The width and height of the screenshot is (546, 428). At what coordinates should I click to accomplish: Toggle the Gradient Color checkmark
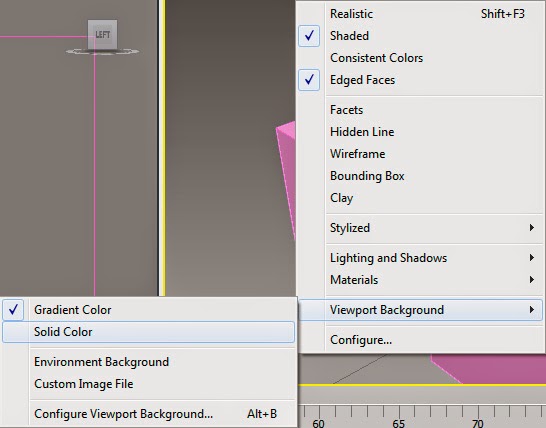tap(13, 310)
